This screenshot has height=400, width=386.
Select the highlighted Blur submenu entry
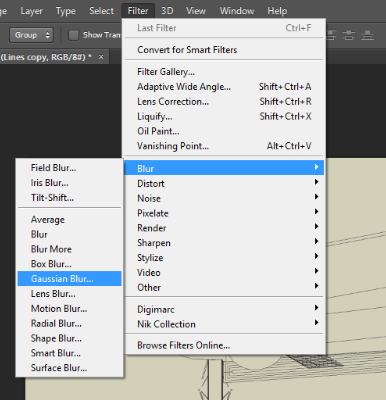coord(224,168)
